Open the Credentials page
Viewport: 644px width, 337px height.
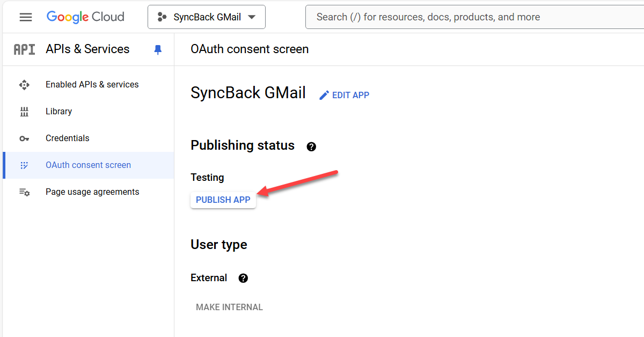point(68,138)
